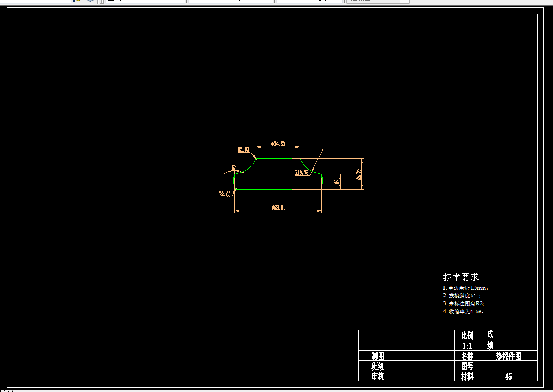Select the 图号 label cell

coord(467,366)
